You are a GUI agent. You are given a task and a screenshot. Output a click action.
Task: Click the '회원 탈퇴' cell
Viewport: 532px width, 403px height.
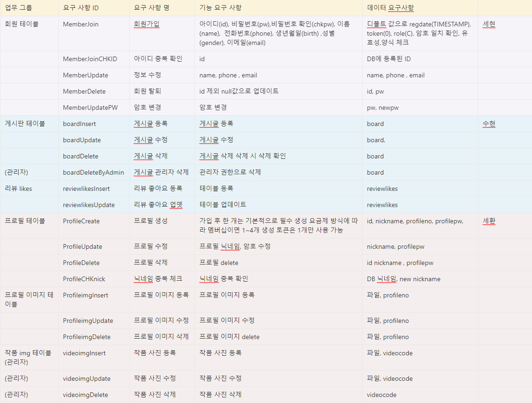point(162,91)
